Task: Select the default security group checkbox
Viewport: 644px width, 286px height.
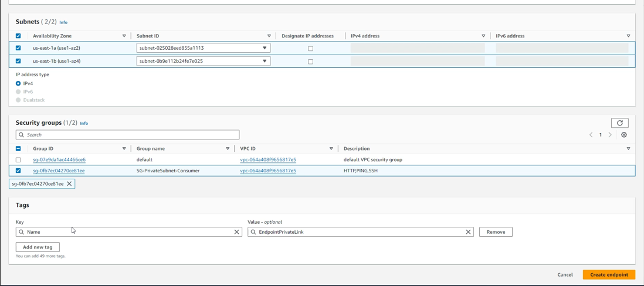Action: (x=18, y=160)
